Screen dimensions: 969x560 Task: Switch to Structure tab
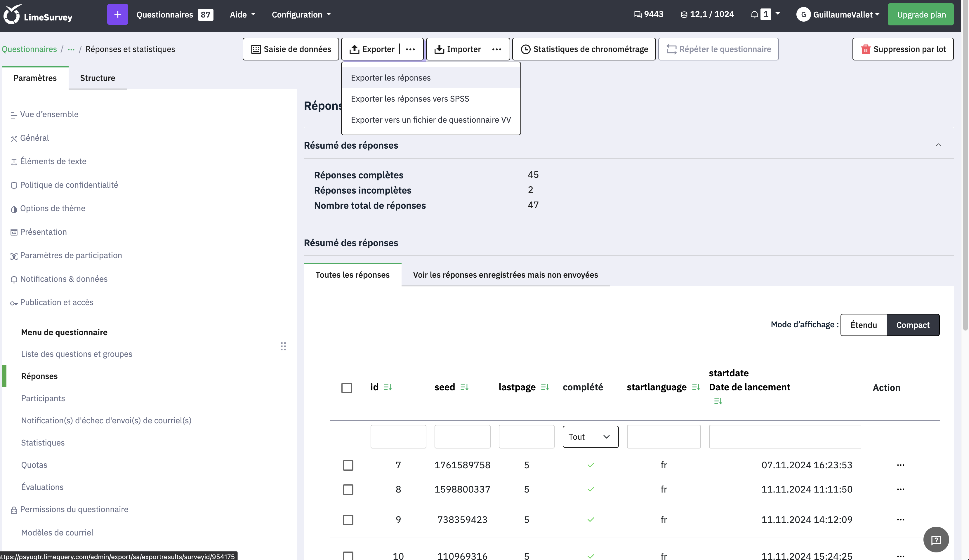pyautogui.click(x=98, y=78)
